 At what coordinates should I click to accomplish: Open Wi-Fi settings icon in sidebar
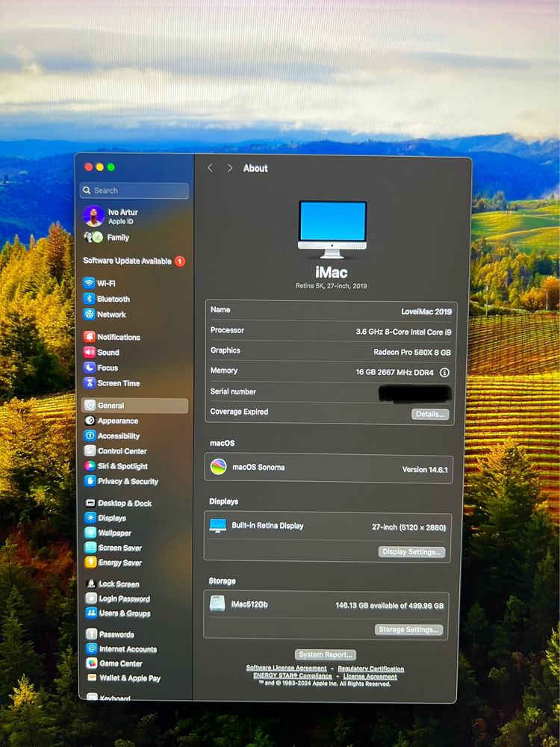click(x=89, y=283)
